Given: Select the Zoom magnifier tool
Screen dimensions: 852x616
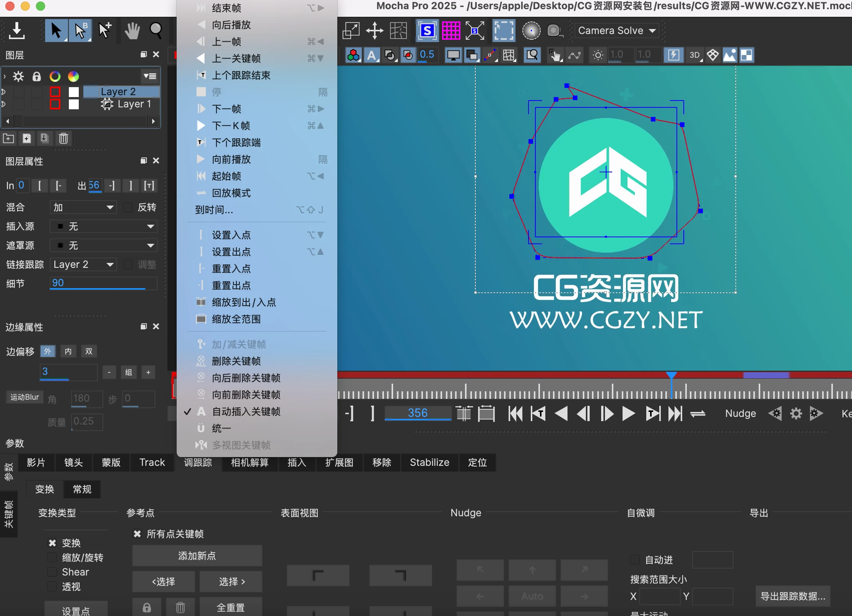Looking at the screenshot, I should tap(156, 31).
